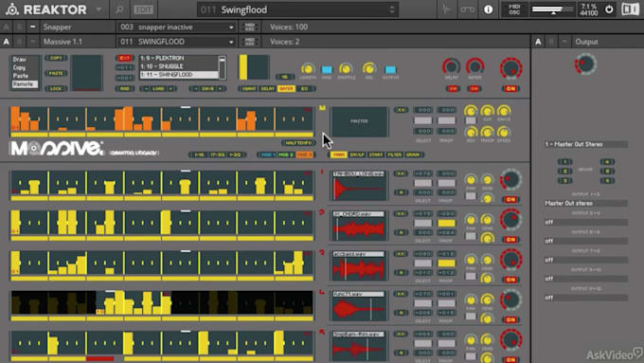Viewport: 644px width, 363px height.
Task: Click the snapshot list scrollbar
Action: (223, 67)
